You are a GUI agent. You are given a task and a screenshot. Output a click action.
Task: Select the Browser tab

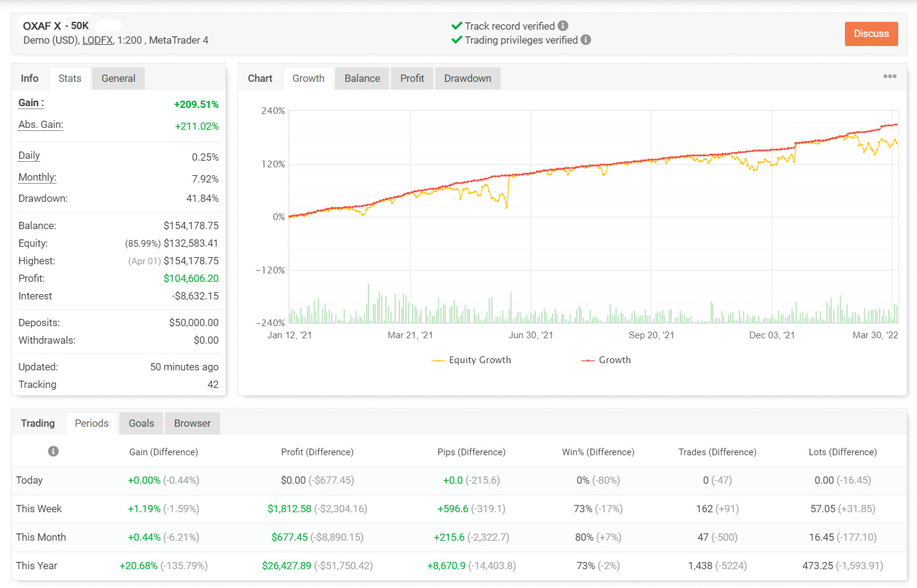pyautogui.click(x=192, y=423)
